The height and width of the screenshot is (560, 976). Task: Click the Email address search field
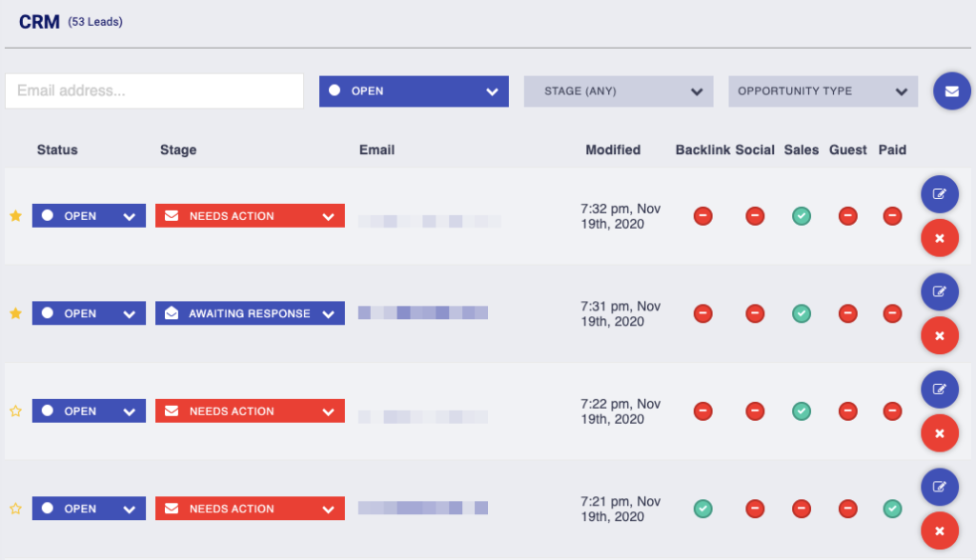click(154, 91)
